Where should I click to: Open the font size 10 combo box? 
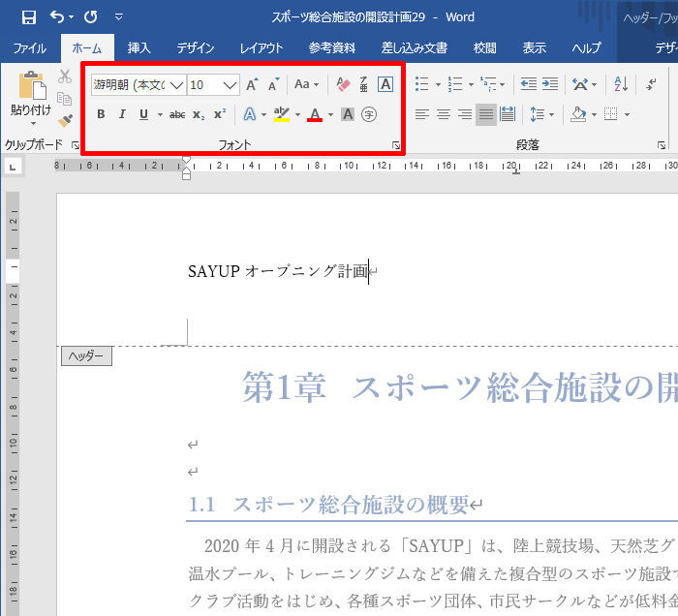pos(214,84)
